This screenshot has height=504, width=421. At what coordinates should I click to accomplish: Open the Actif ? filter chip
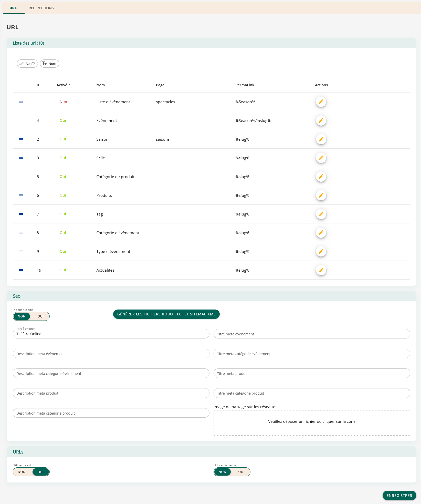[27, 64]
